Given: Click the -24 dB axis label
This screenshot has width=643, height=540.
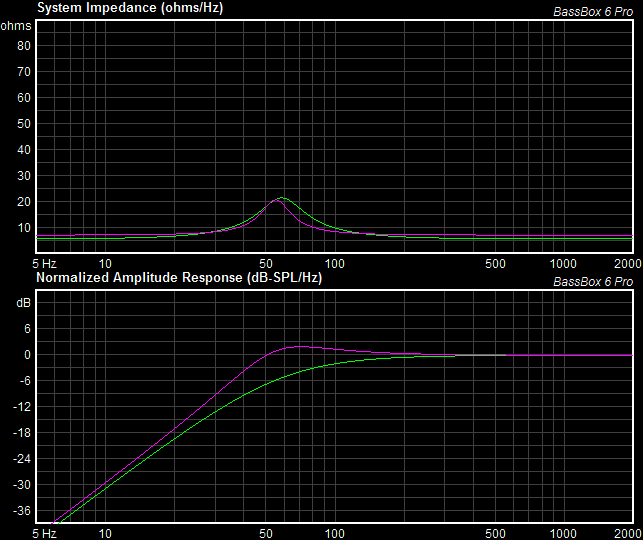Looking at the screenshot, I should pyautogui.click(x=22, y=459).
